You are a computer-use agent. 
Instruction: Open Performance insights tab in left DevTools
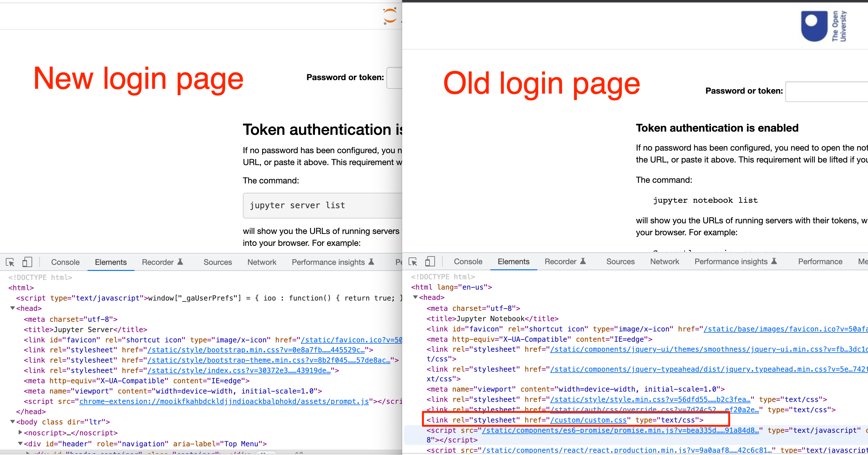coord(333,262)
